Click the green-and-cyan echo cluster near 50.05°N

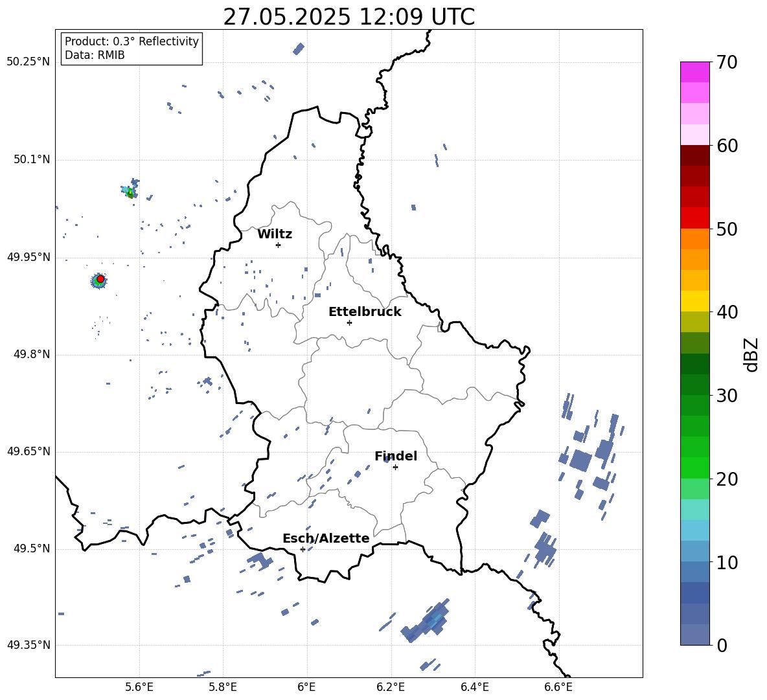click(x=130, y=190)
